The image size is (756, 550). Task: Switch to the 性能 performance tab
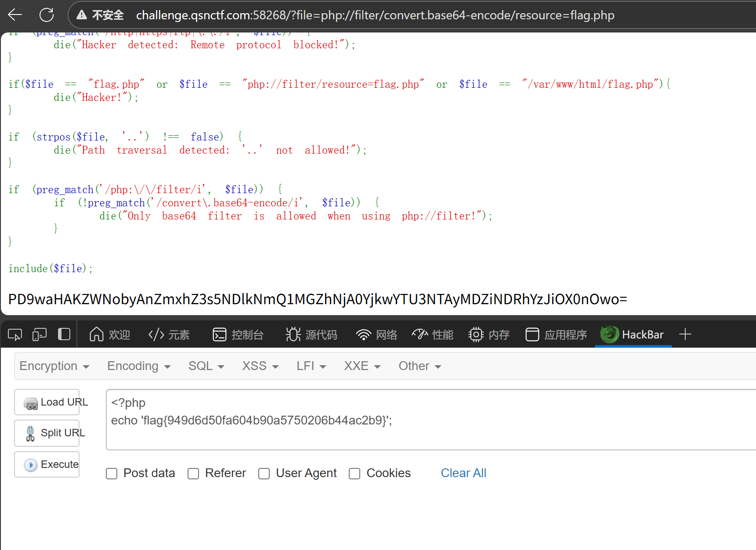pos(433,335)
